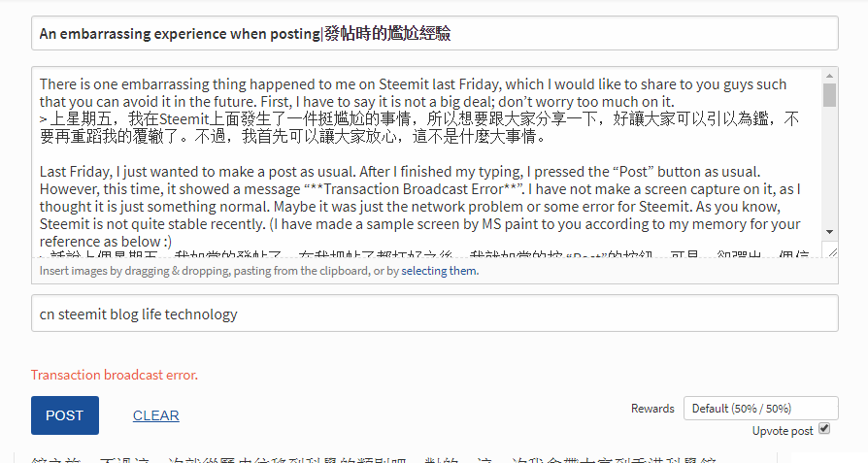Screen dimensions: 868x463
Task: Click the "selecting them" image upload link
Action: (439, 271)
